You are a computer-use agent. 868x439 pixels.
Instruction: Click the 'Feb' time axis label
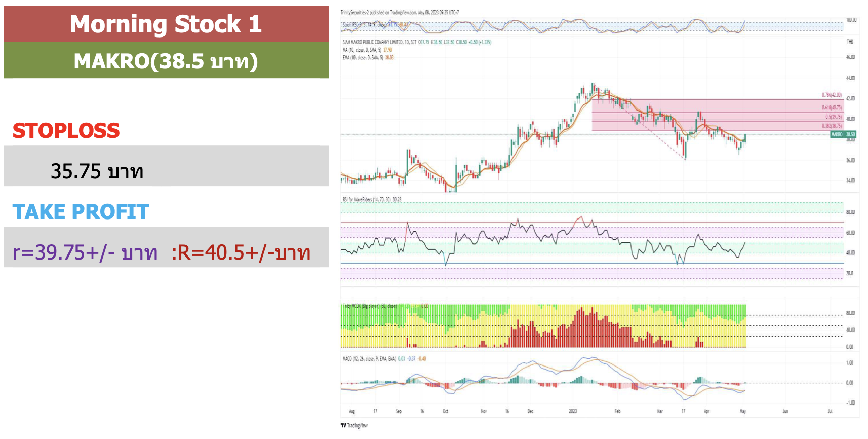pyautogui.click(x=617, y=411)
